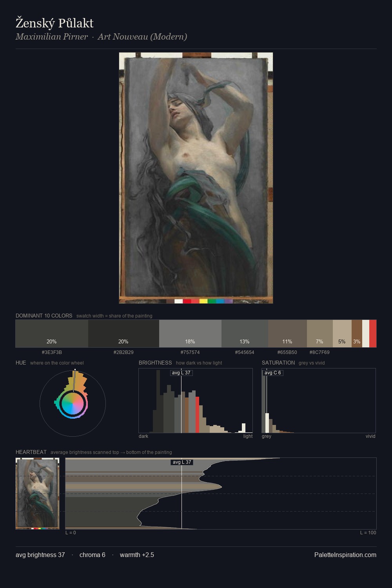Click the 'vivid' axis label under saturation
392x588 pixels.
370,436
